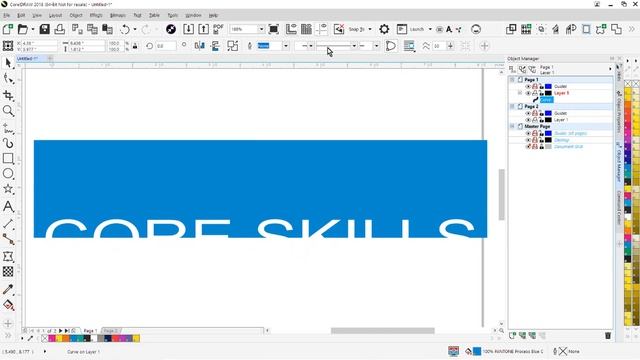Open the Bitmaps menu
This screenshot has width=640, height=360.
118,15
